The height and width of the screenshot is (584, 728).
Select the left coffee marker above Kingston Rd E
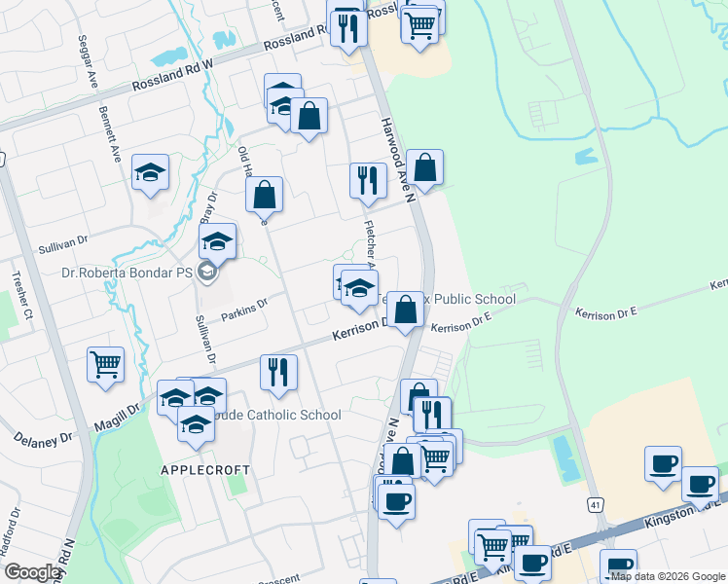click(663, 464)
